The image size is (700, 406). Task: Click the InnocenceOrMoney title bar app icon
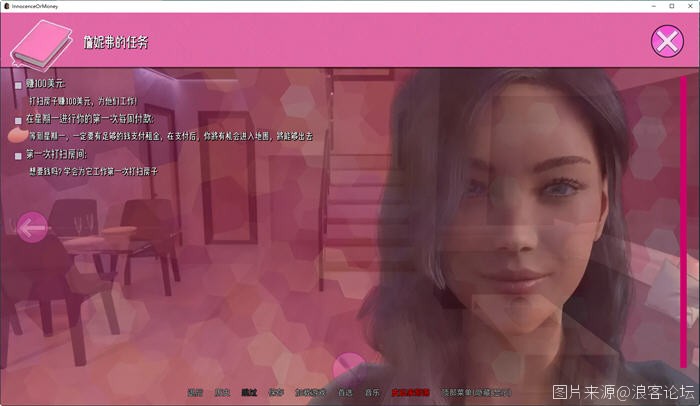pyautogui.click(x=6, y=6)
